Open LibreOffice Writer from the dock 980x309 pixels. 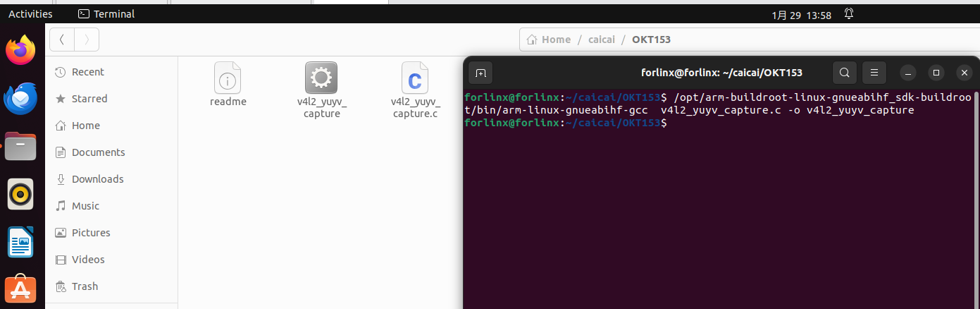(x=20, y=242)
